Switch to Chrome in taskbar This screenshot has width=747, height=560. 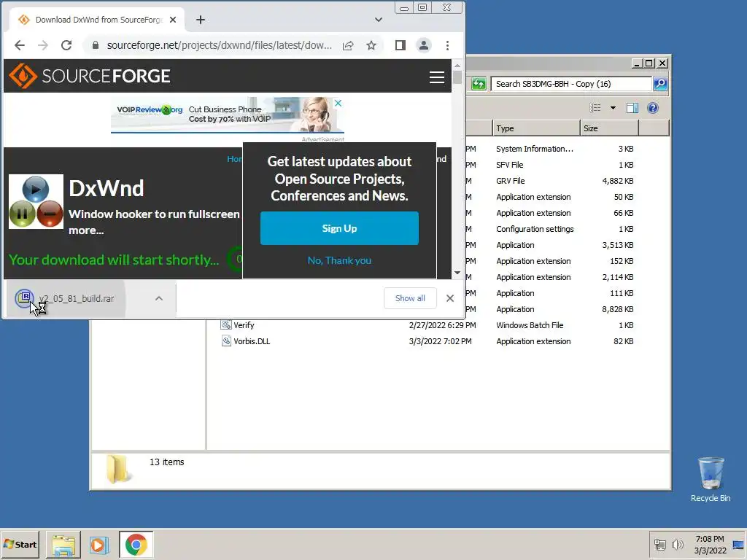click(x=136, y=545)
